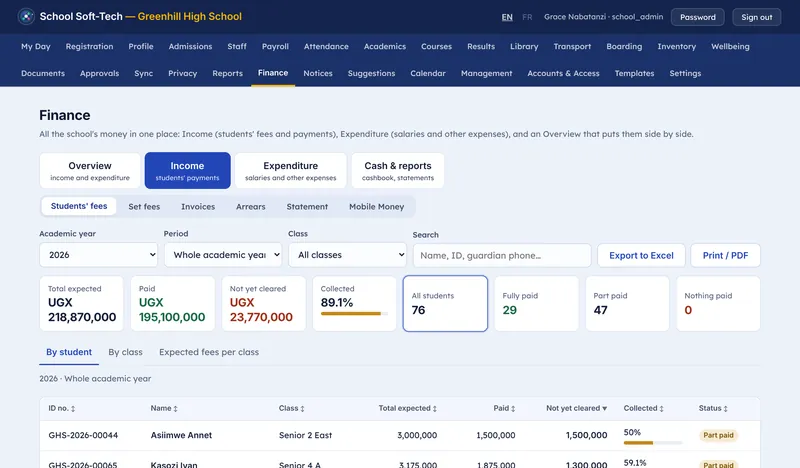Click the School Soft-Tech logo icon
This screenshot has width=800, height=468.
26,16
